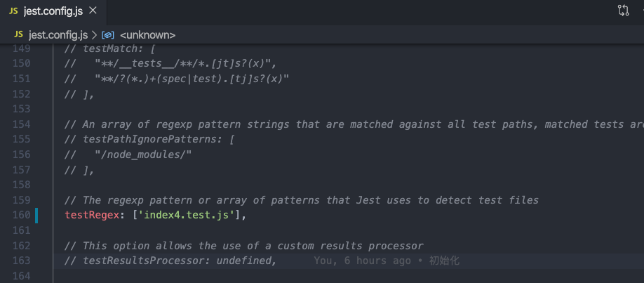Select line number 160 in the gutter
The image size is (644, 283).
tap(21, 215)
